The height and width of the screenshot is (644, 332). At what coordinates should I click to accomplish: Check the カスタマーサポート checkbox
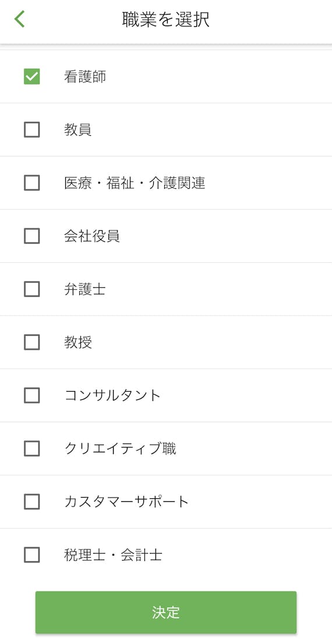tap(31, 501)
